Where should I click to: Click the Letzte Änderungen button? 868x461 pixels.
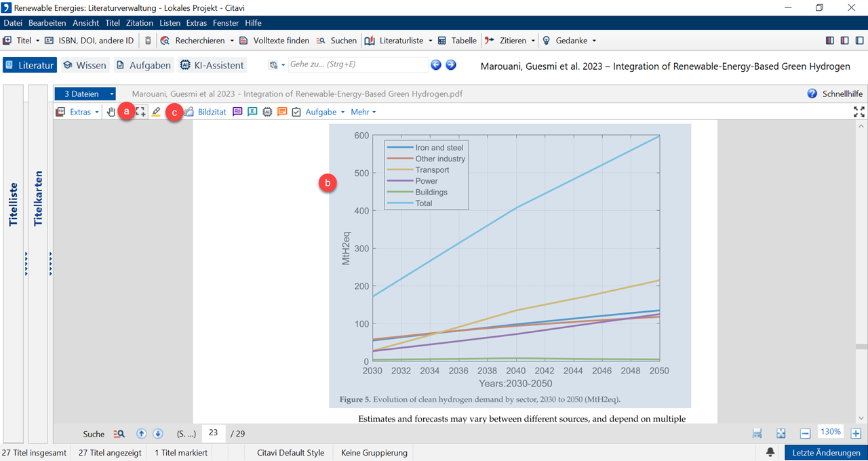[x=826, y=453]
